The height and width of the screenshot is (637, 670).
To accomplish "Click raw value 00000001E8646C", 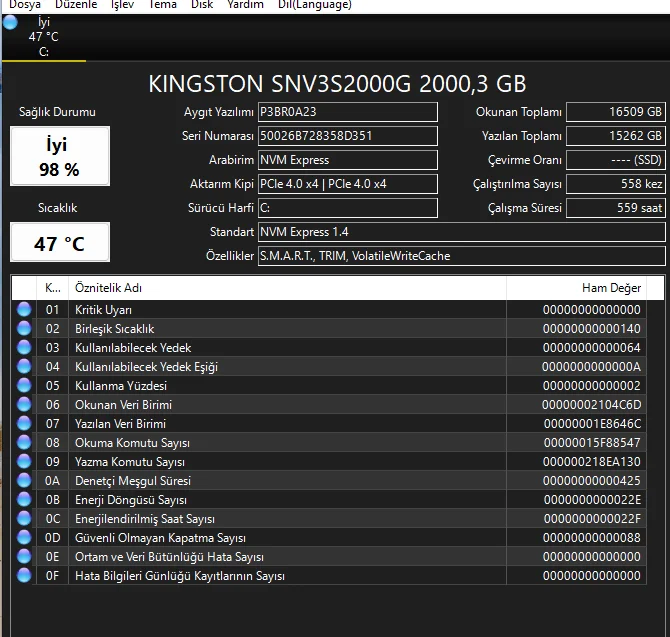I will coord(593,424).
